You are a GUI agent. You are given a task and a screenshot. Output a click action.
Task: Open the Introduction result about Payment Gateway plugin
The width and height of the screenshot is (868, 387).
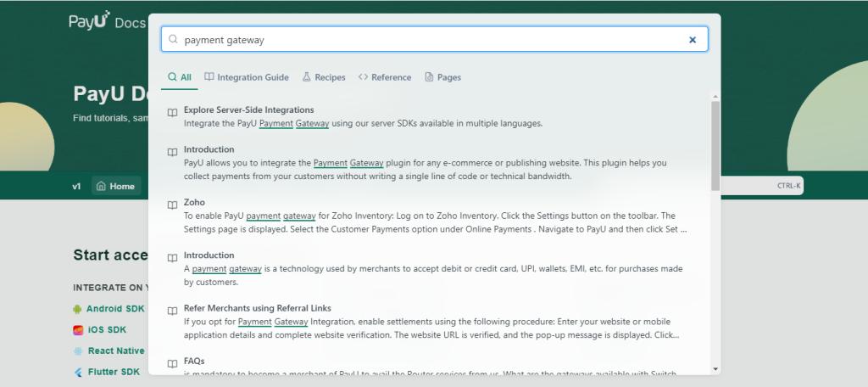pyautogui.click(x=435, y=163)
